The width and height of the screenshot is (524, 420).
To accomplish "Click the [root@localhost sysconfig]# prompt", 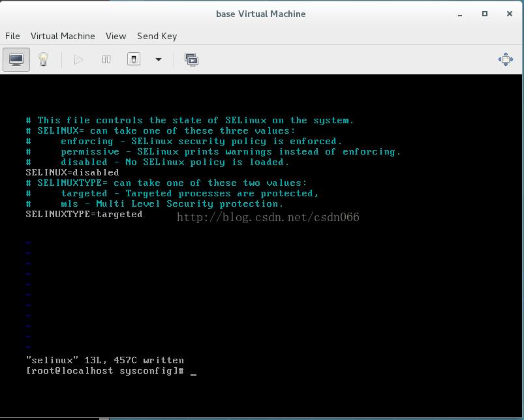I will (x=105, y=371).
